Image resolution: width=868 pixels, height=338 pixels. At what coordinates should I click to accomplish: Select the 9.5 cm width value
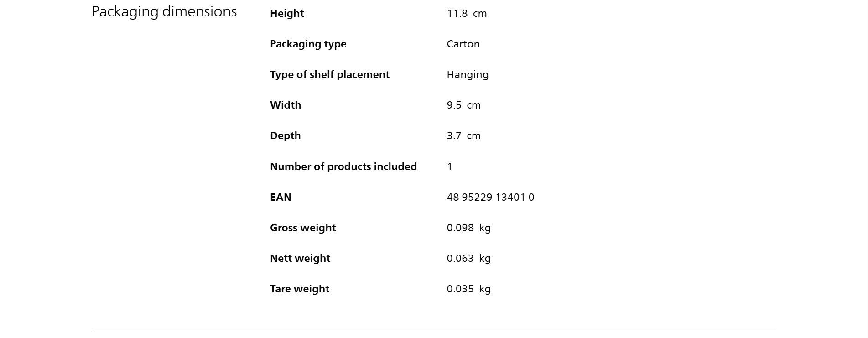463,105
